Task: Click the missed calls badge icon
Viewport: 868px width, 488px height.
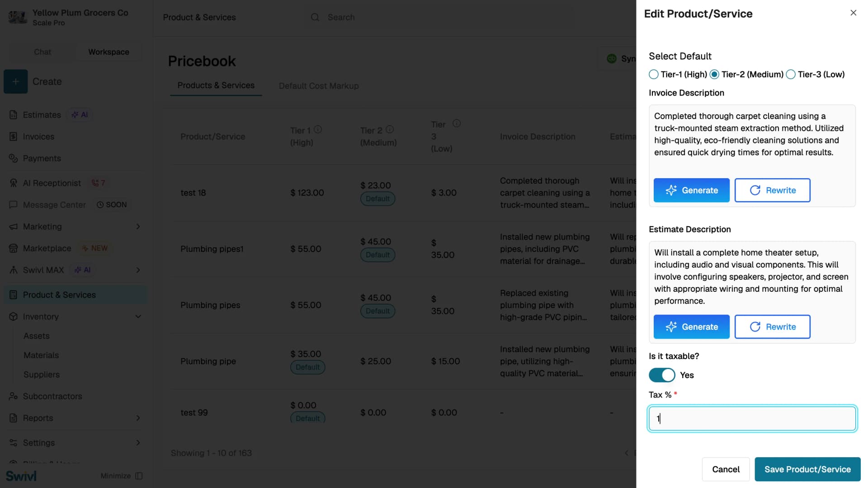Action: [95, 183]
